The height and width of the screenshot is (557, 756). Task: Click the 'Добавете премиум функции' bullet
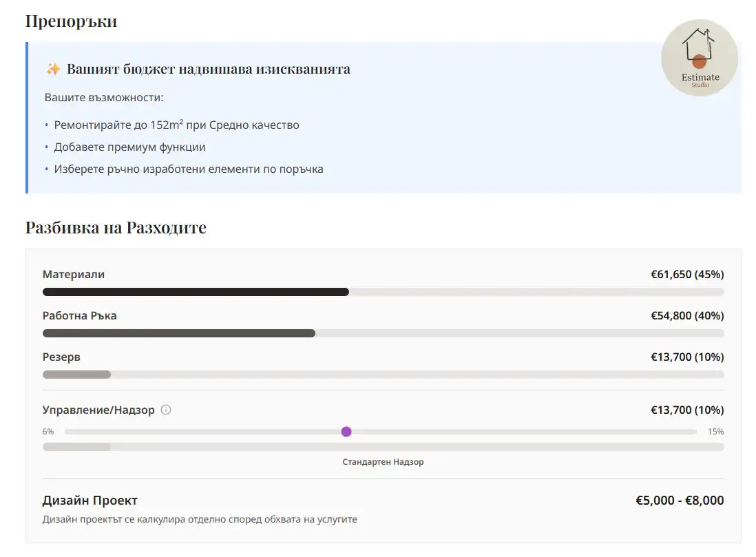(x=129, y=147)
